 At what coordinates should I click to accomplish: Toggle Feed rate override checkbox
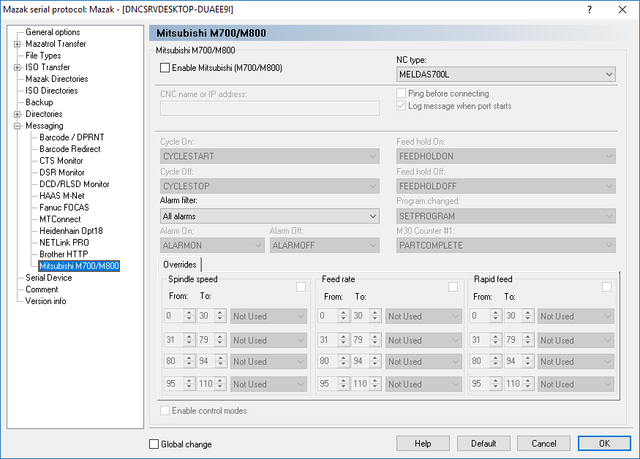point(453,287)
